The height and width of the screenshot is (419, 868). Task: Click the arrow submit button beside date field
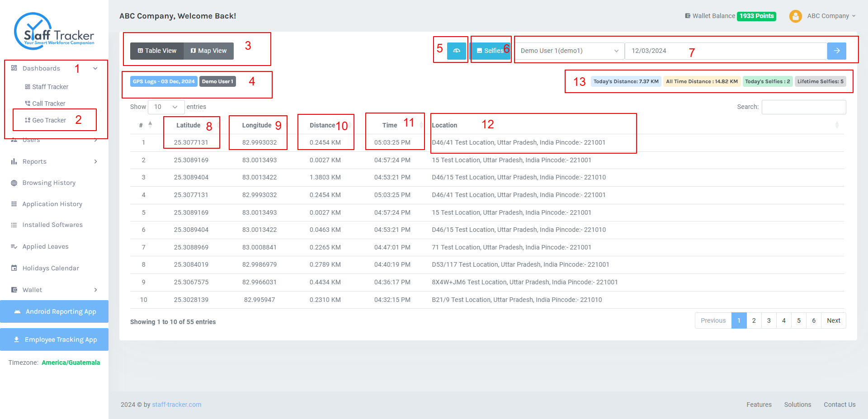(x=836, y=51)
